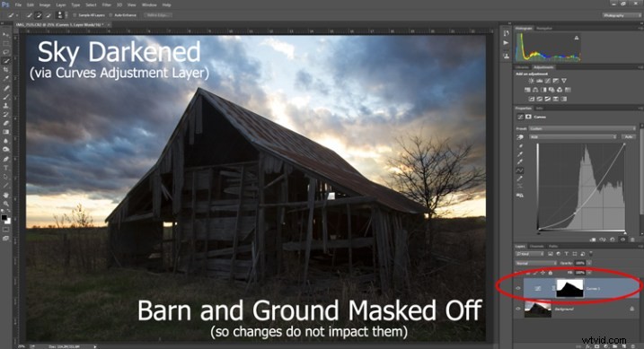Pick the black point eyedropper in Curves

pos(520,146)
